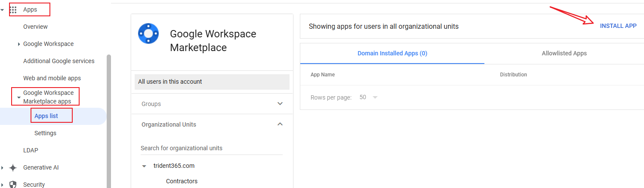Select the Contractors organizational unit
Image resolution: width=644 pixels, height=188 pixels.
[x=182, y=181]
